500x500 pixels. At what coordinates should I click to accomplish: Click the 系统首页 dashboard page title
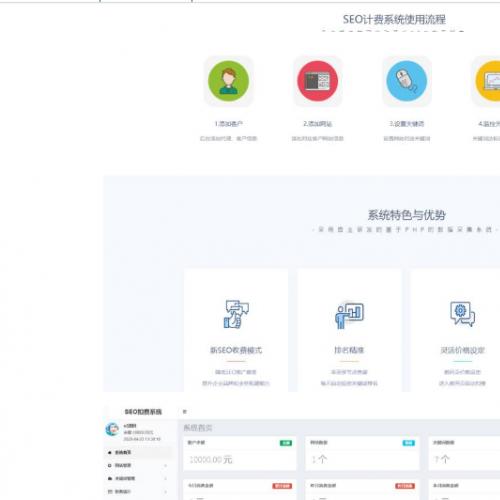coord(198,428)
